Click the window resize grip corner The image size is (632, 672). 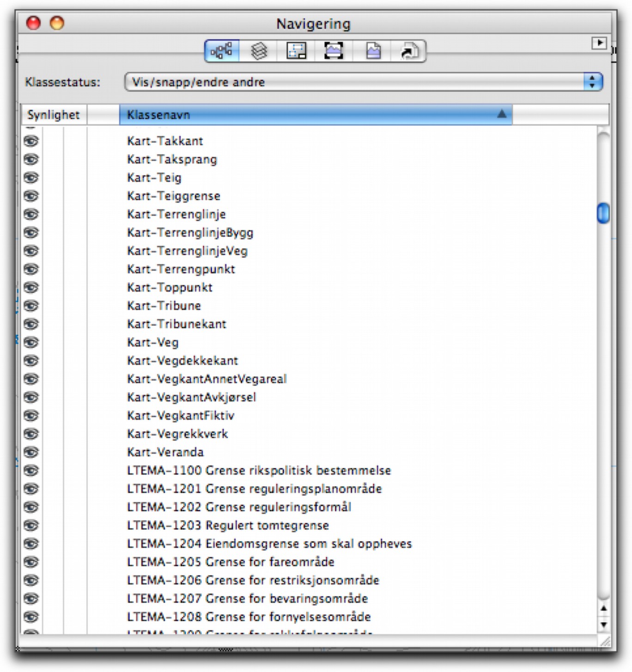[605, 641]
